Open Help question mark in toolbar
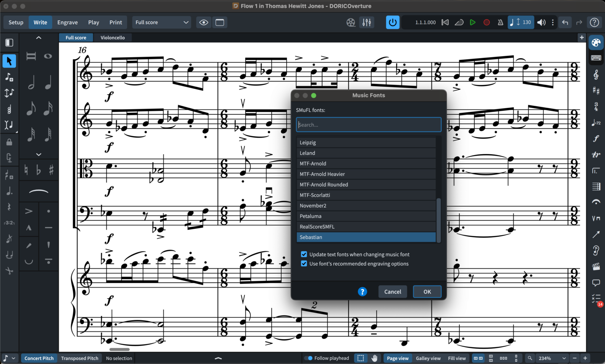 pyautogui.click(x=594, y=22)
